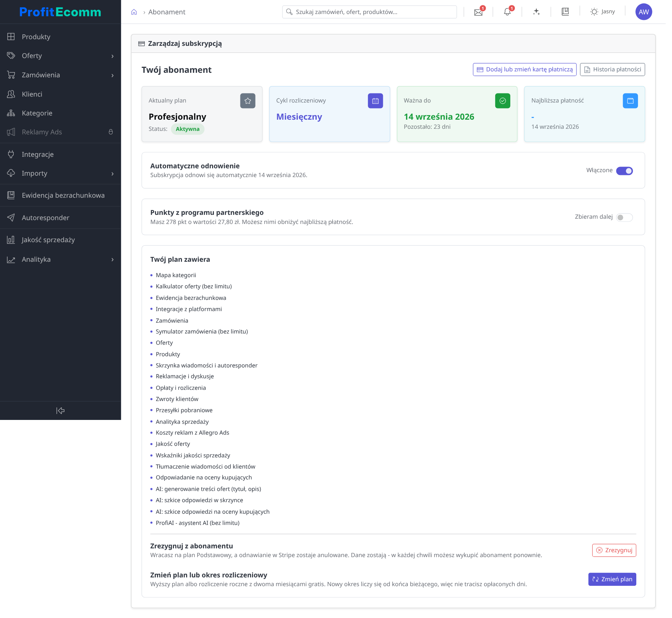Screen dimensions: 672x618
Task: Click the blue icon on Najbliższa płatność card
Action: (630, 101)
